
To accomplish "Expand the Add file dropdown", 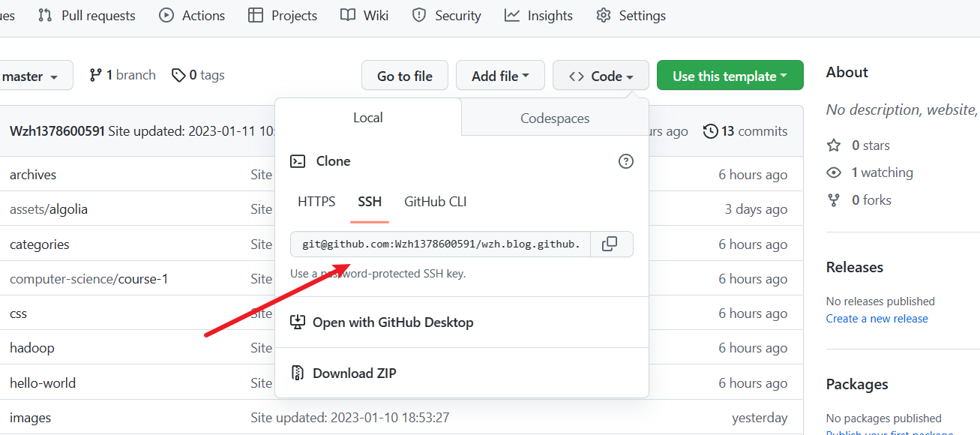I will [500, 76].
